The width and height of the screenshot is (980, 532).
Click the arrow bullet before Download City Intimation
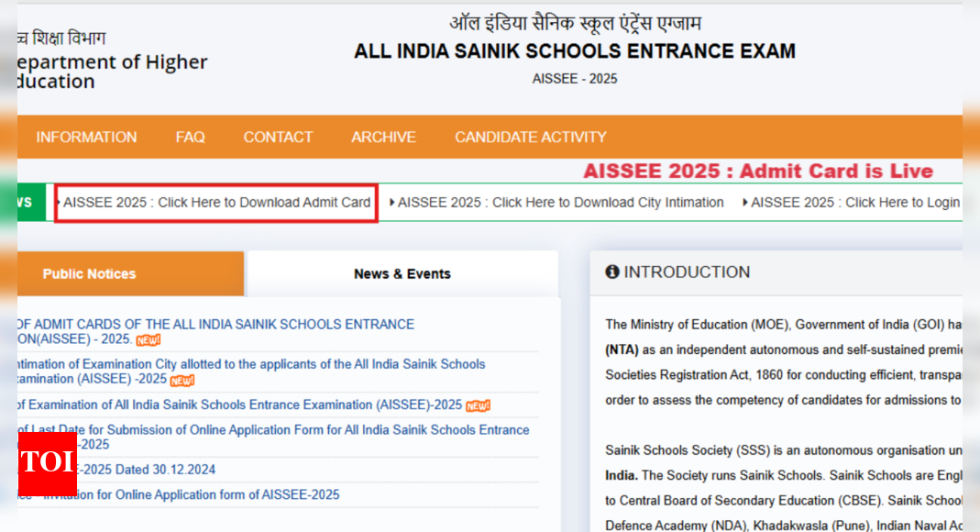[391, 203]
